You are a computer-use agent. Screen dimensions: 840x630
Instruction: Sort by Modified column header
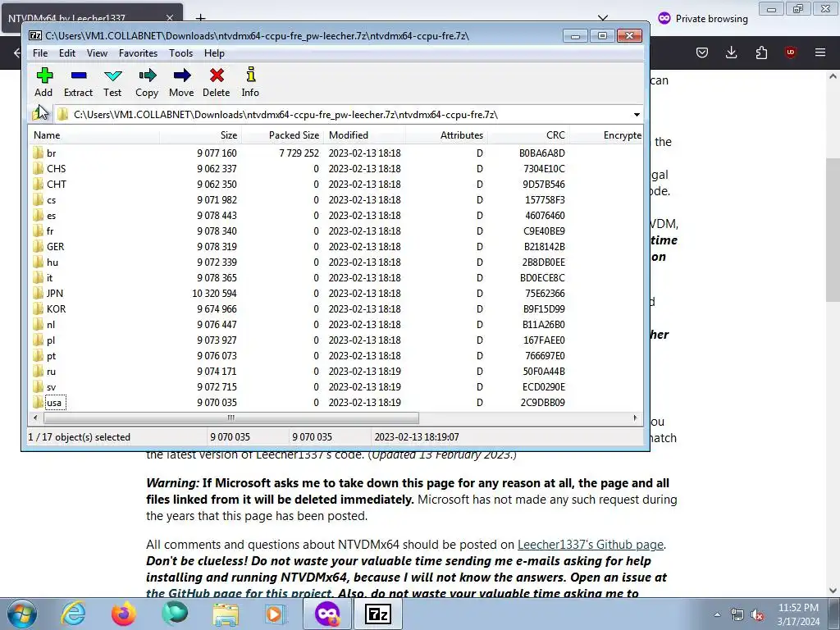click(x=365, y=135)
